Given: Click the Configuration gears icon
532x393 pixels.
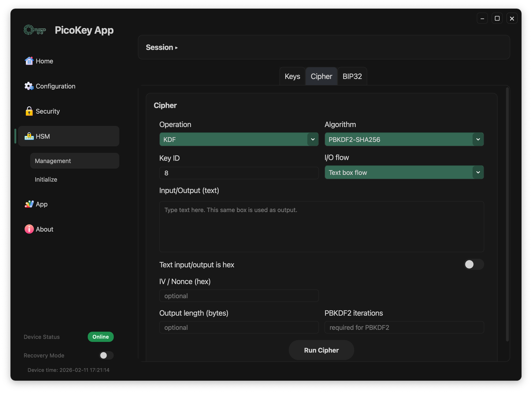Looking at the screenshot, I should tap(29, 86).
